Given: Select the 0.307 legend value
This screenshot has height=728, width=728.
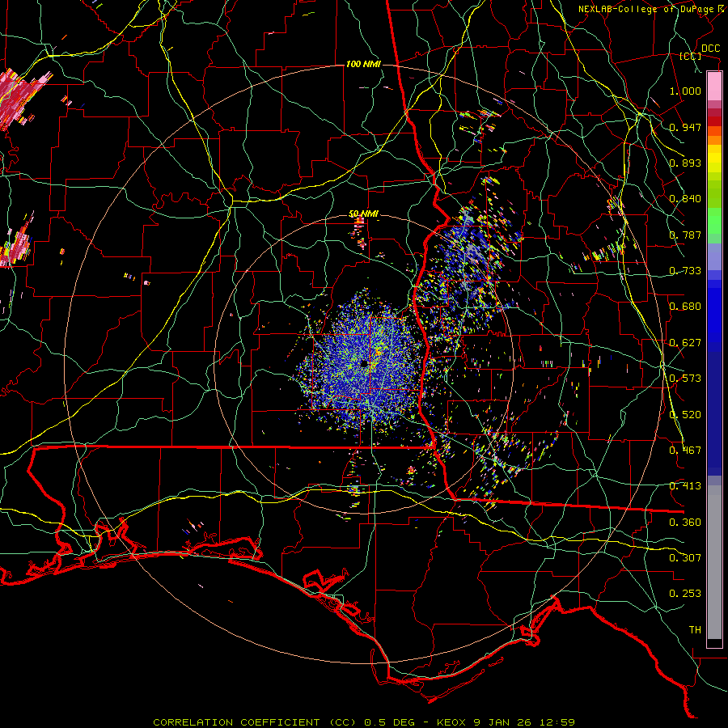Looking at the screenshot, I should (x=685, y=558).
